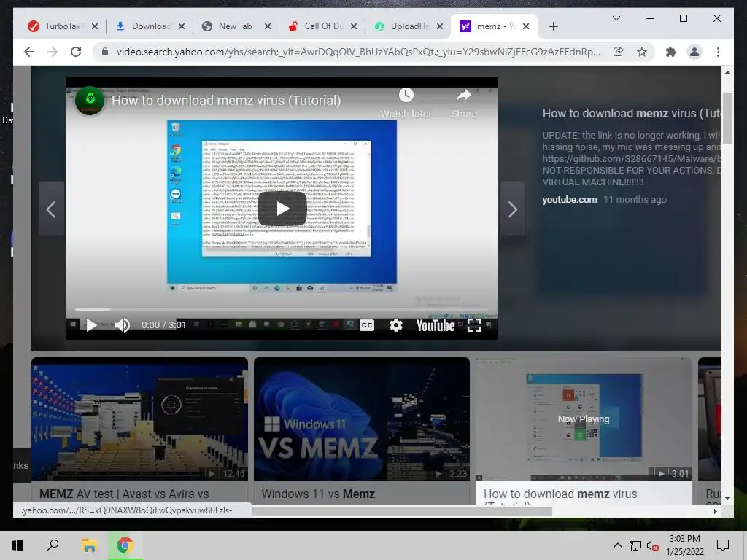Open network status tray icon
This screenshot has width=747, height=560.
[635, 545]
